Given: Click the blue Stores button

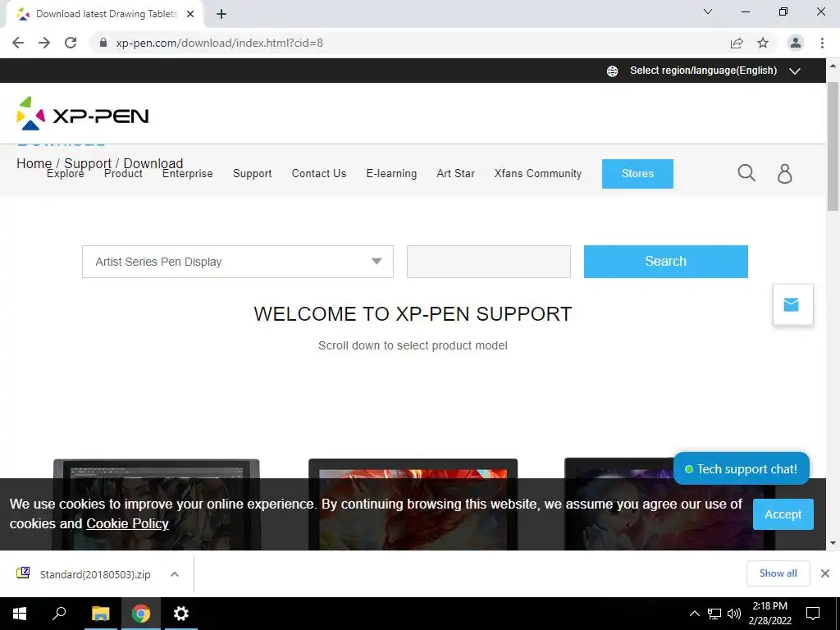Looking at the screenshot, I should pyautogui.click(x=637, y=174).
